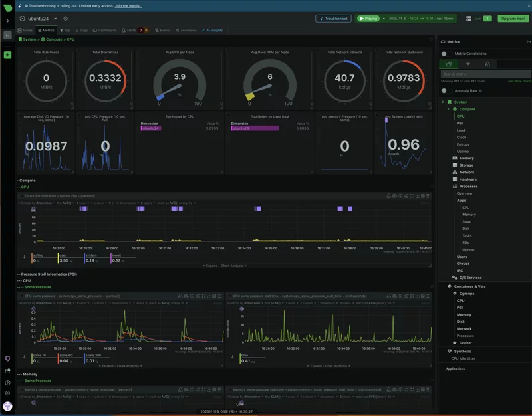Image resolution: width=532 pixels, height=416 pixels.
Task: Click the Netdata logo in the sidebar
Action: pos(7,7)
